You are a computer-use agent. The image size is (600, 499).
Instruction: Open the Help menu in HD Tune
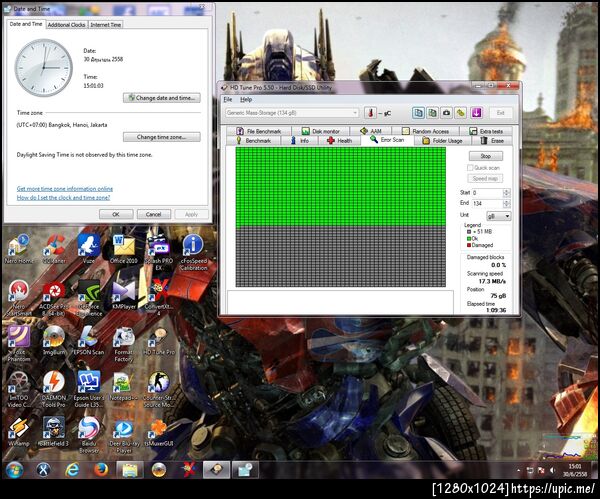[246, 99]
